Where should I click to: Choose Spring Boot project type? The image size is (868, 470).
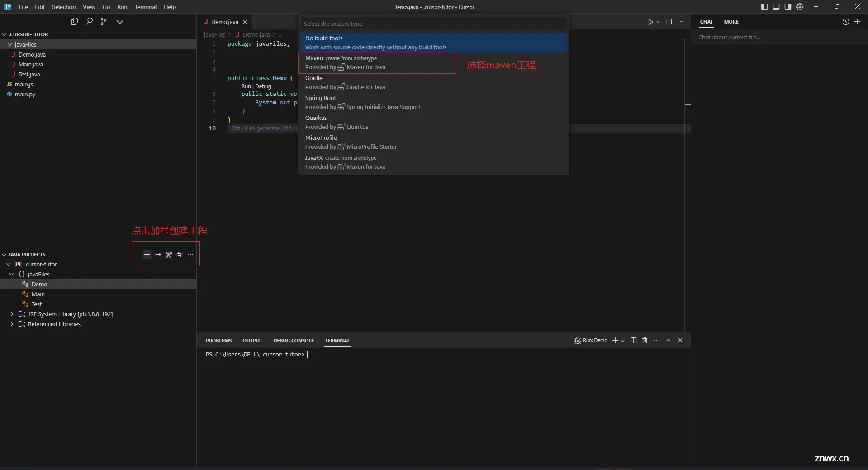[x=433, y=102]
